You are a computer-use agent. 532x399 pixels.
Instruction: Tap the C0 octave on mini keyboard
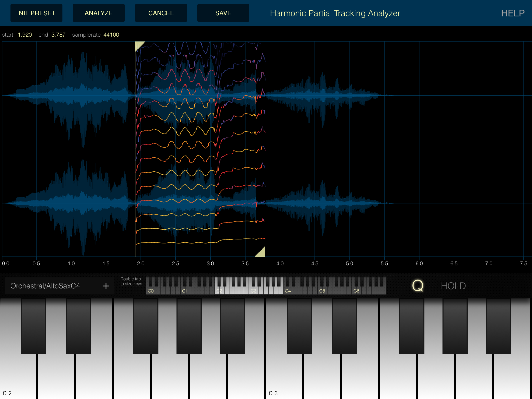[x=151, y=291]
